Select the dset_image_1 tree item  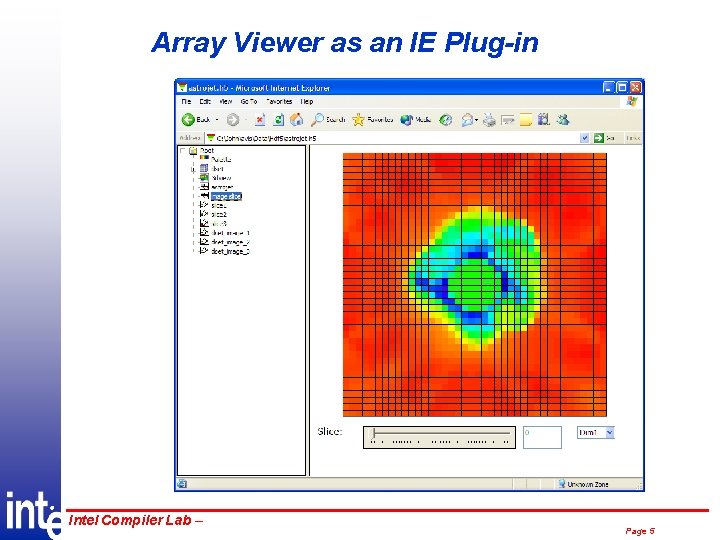point(231,233)
